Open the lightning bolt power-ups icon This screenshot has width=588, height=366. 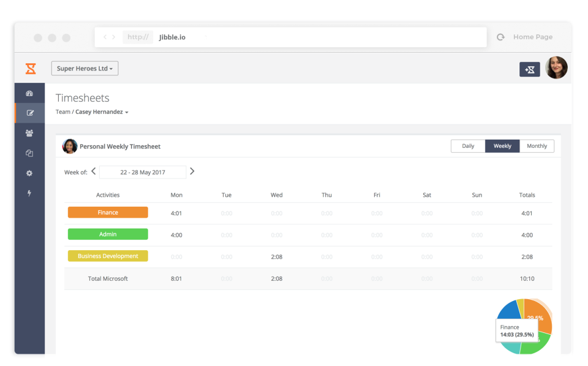(29, 193)
